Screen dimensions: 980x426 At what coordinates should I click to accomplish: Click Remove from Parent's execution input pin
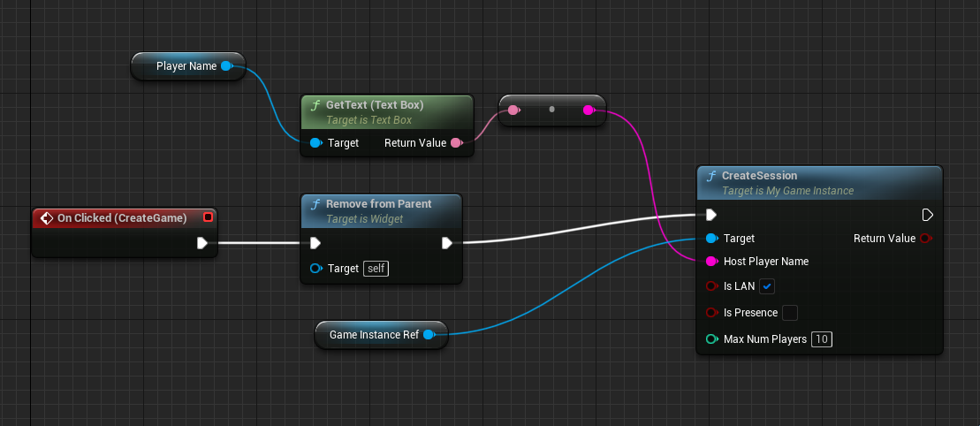pos(315,243)
